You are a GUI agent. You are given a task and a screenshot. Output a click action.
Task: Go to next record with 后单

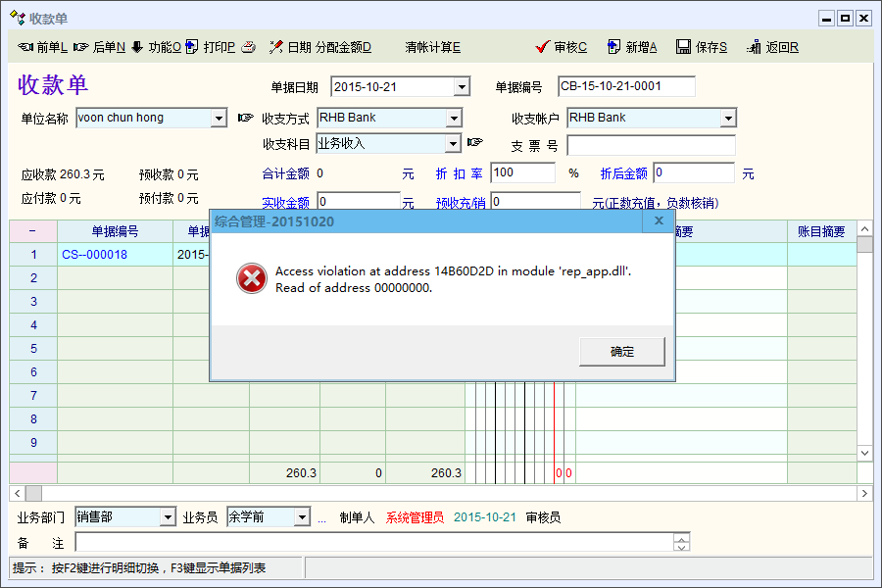(81, 47)
